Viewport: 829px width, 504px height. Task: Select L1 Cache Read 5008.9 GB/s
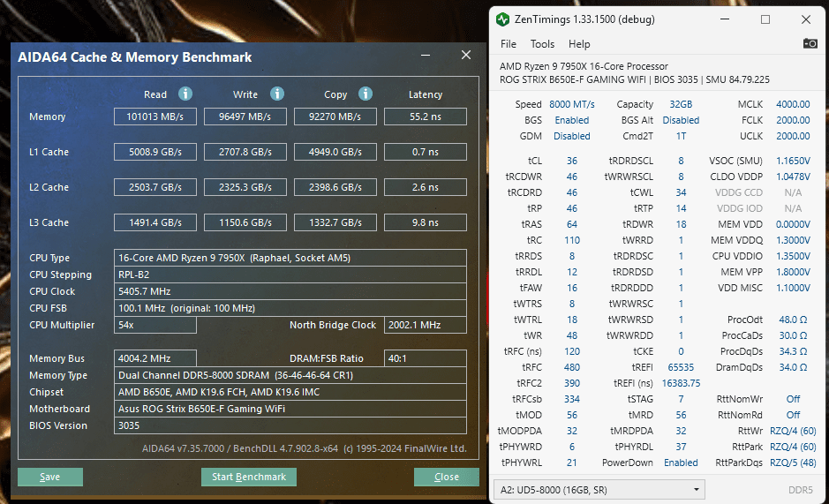154,152
